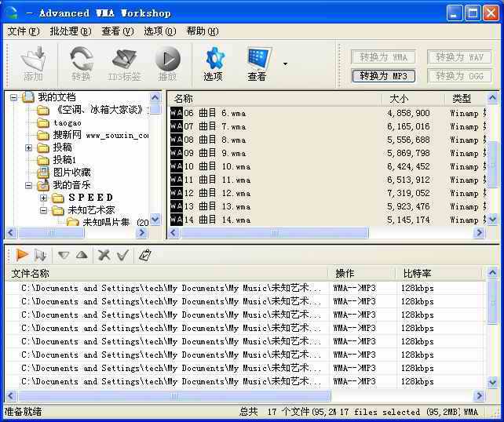This screenshot has height=422, width=504.
Task: Collapse the 我的音乐 folder node
Action: click(x=29, y=185)
